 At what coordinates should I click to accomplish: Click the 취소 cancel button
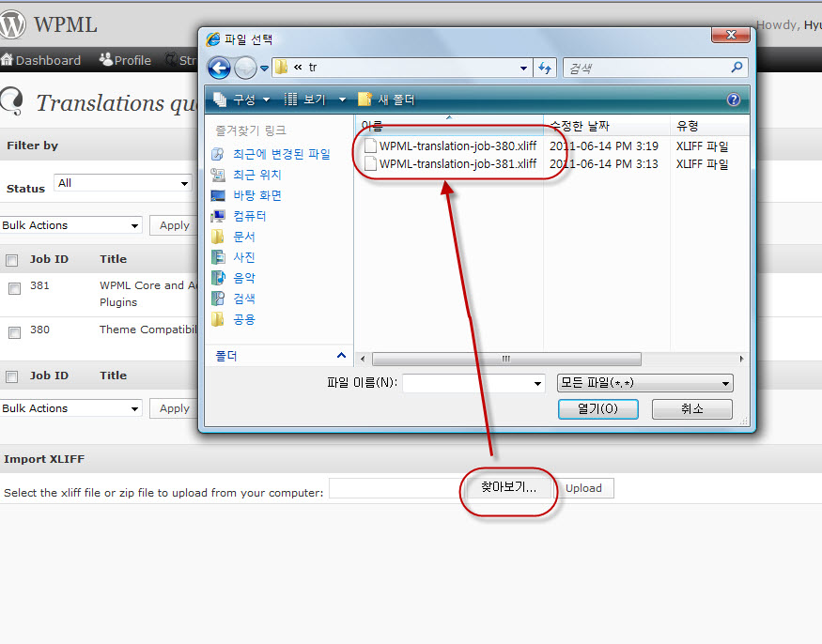coord(692,408)
